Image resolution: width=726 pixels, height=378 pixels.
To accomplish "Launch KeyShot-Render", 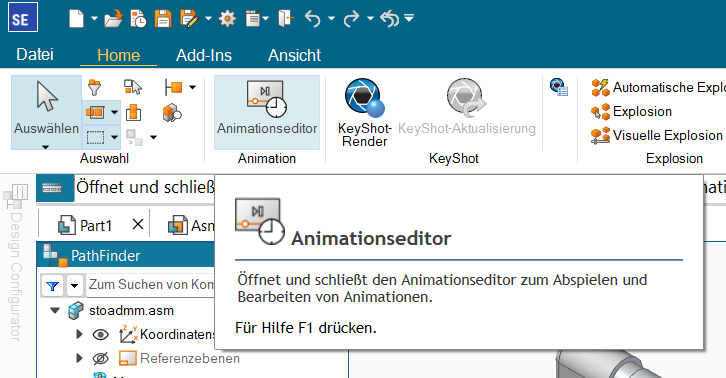I will 365,113.
